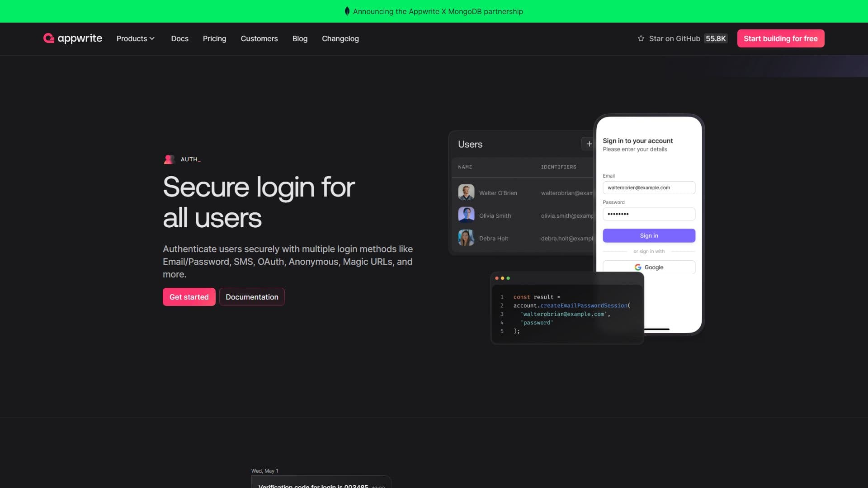The image size is (868, 488).
Task: Click the IDENTIFIERS column header
Action: 558,167
